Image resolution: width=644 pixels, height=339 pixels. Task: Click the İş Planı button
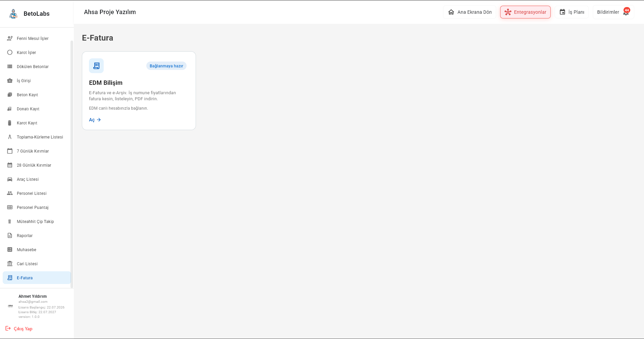(x=572, y=12)
